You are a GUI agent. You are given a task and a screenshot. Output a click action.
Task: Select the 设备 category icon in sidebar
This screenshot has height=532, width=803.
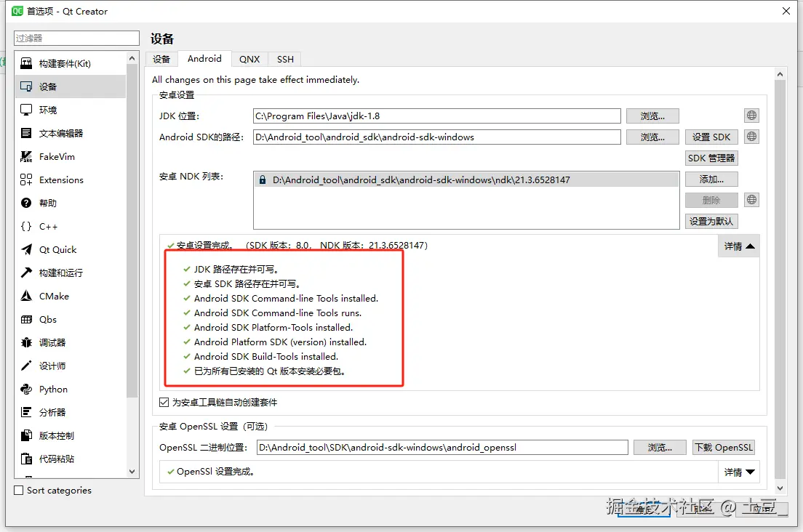point(26,86)
